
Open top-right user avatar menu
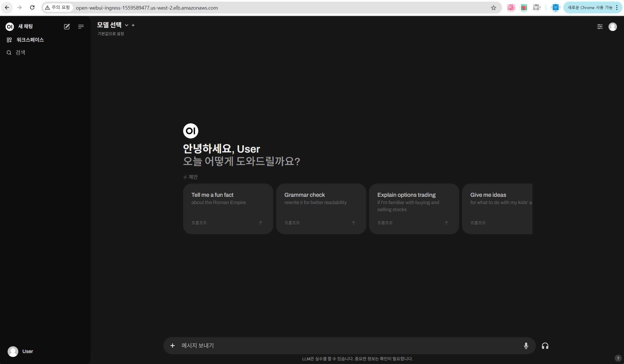(x=612, y=27)
